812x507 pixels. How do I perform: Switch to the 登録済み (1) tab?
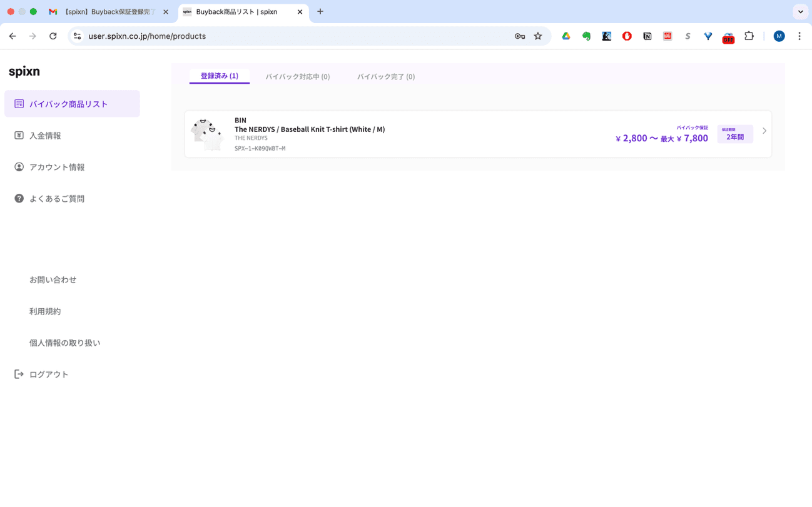coord(220,76)
